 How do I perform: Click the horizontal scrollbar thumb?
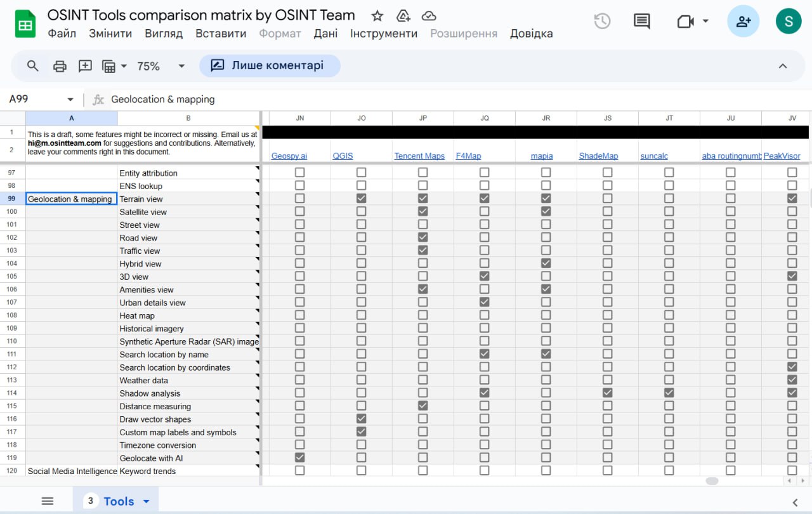tap(712, 481)
